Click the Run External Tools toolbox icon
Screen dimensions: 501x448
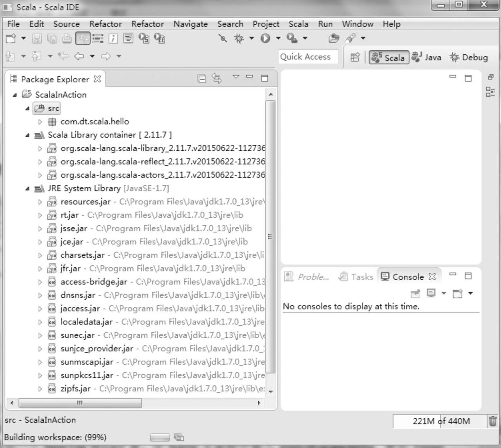click(292, 38)
